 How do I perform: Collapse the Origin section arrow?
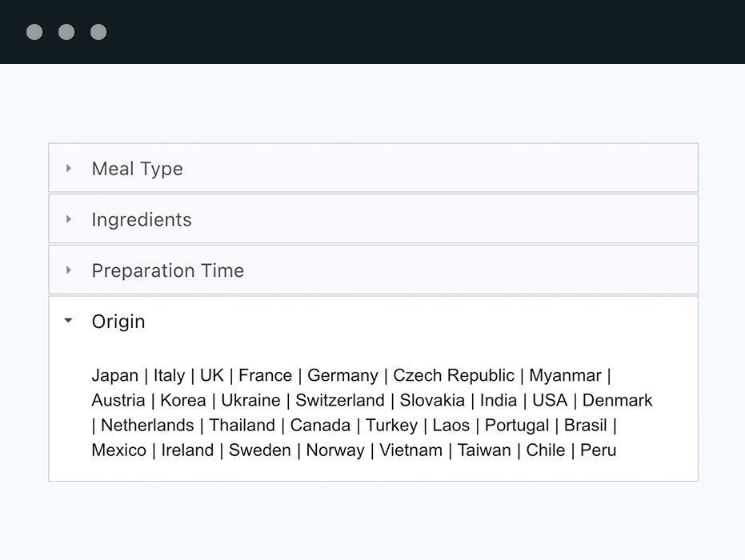coord(69,321)
